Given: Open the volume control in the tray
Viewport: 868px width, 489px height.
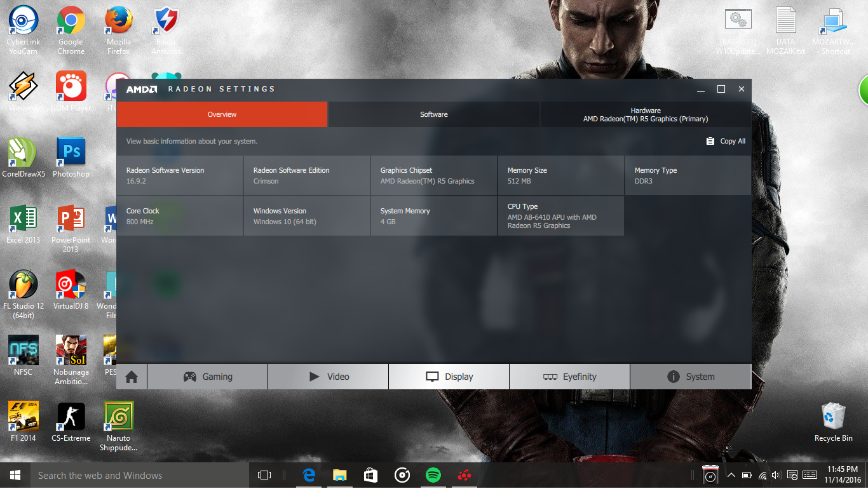Looking at the screenshot, I should pyautogui.click(x=776, y=475).
